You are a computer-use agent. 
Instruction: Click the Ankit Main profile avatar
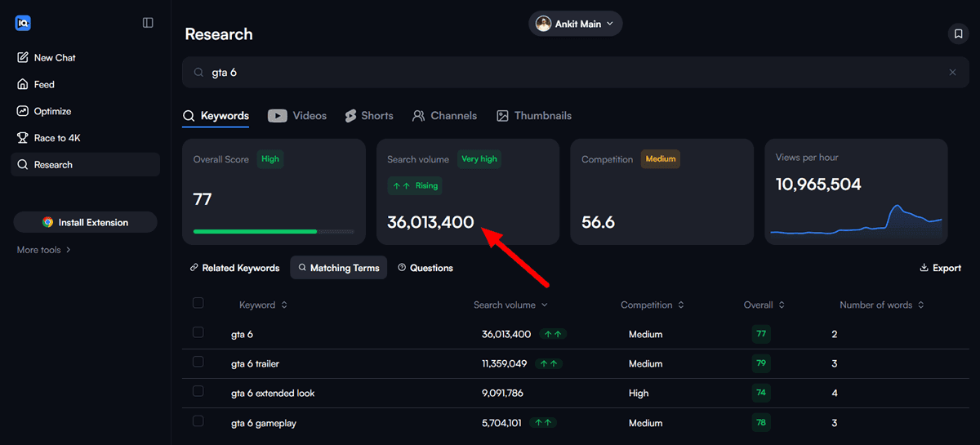coord(543,24)
